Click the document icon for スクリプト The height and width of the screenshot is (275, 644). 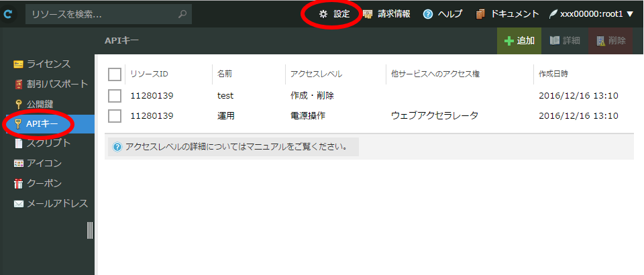tap(19, 144)
